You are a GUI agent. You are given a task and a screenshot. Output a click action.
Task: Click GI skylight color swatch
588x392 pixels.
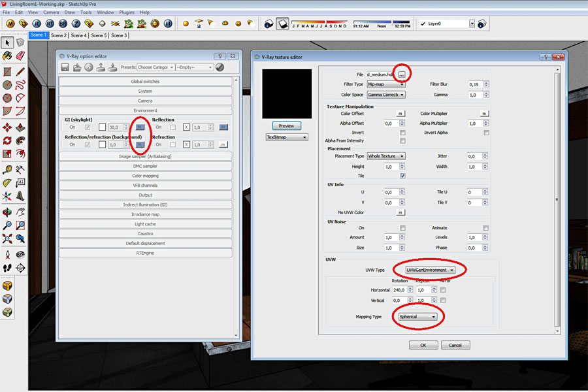102,127
